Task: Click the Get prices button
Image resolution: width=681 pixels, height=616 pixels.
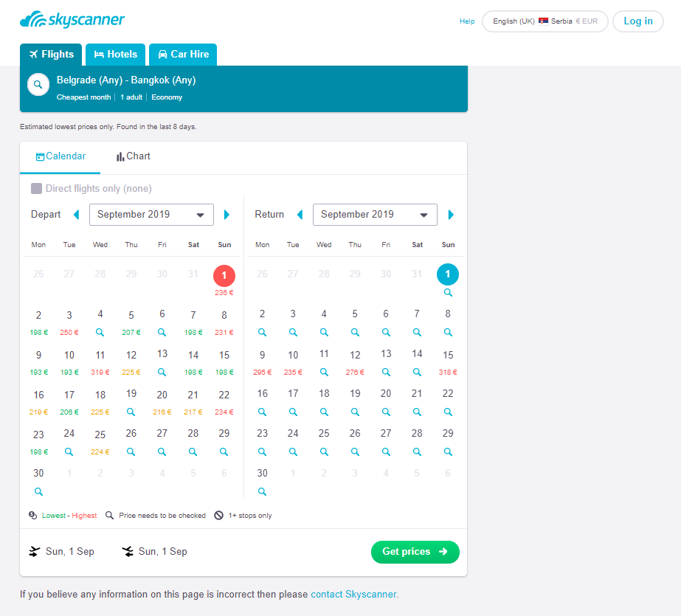Action: [x=415, y=552]
